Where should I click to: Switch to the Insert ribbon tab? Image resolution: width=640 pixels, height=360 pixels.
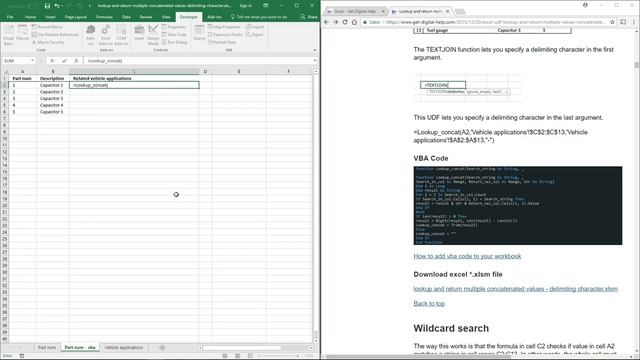point(50,17)
